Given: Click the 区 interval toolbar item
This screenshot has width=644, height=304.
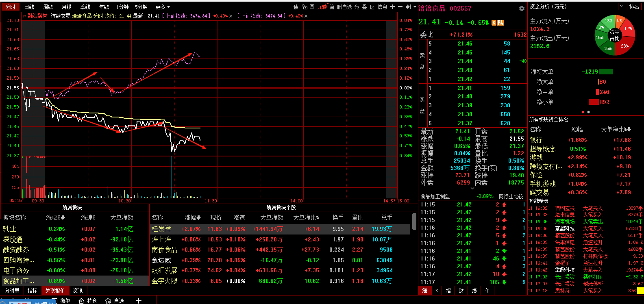Looking at the screenshot, I should (x=372, y=7).
